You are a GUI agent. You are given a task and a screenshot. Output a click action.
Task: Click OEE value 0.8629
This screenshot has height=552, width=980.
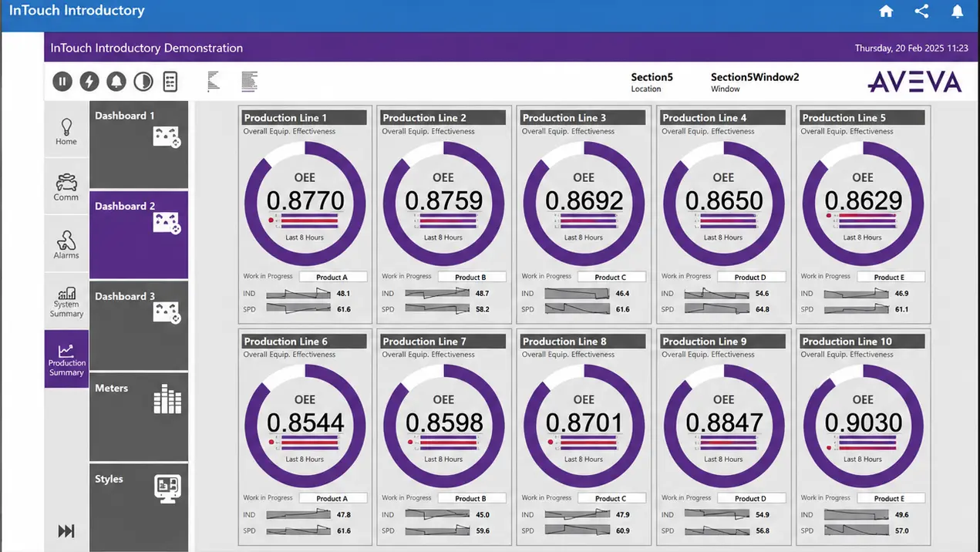tap(864, 201)
